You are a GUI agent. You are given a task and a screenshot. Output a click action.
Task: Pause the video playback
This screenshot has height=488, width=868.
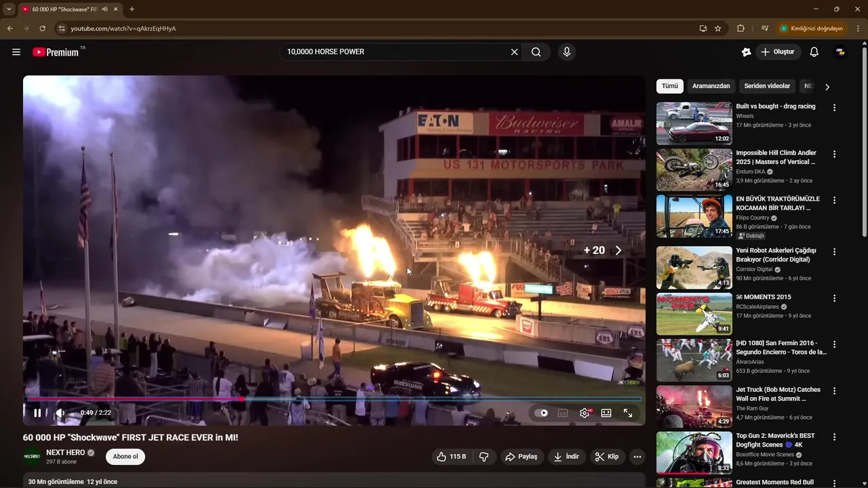click(37, 413)
